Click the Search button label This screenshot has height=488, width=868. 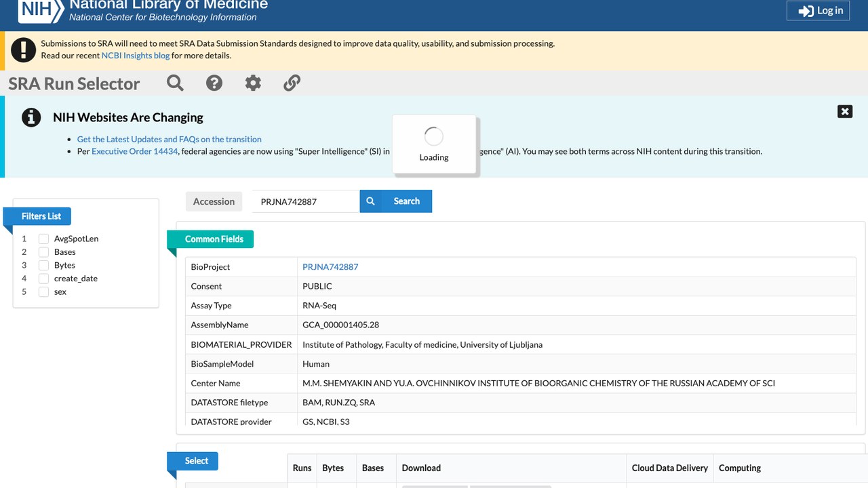click(407, 201)
